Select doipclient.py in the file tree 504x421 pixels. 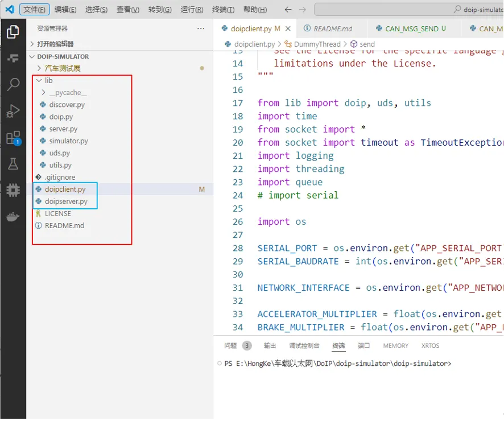point(65,189)
